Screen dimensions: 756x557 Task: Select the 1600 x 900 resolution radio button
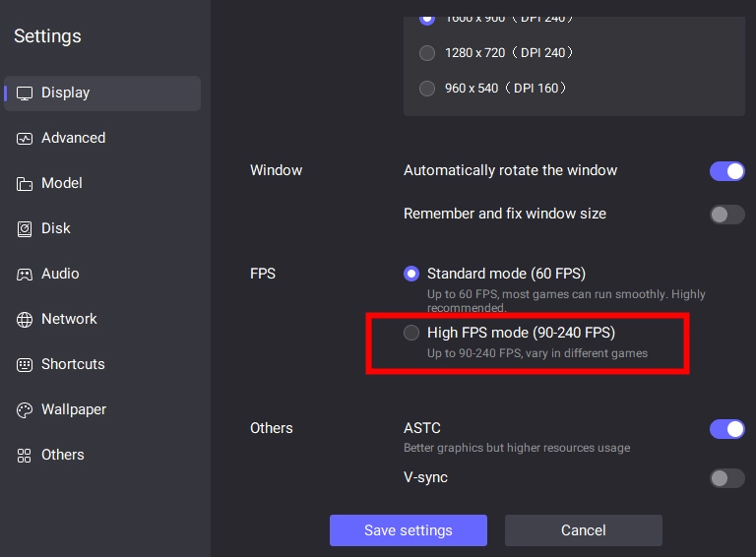[x=427, y=18]
